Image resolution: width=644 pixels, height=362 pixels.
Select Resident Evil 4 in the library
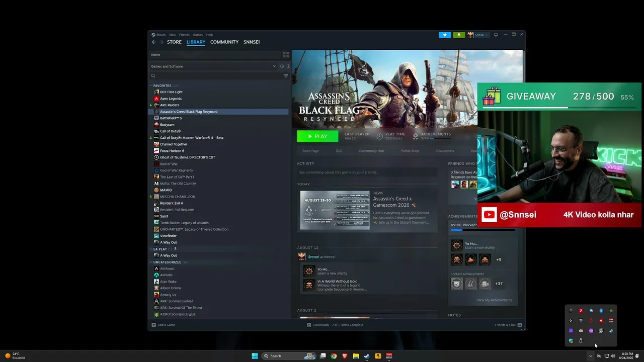pyautogui.click(x=171, y=203)
